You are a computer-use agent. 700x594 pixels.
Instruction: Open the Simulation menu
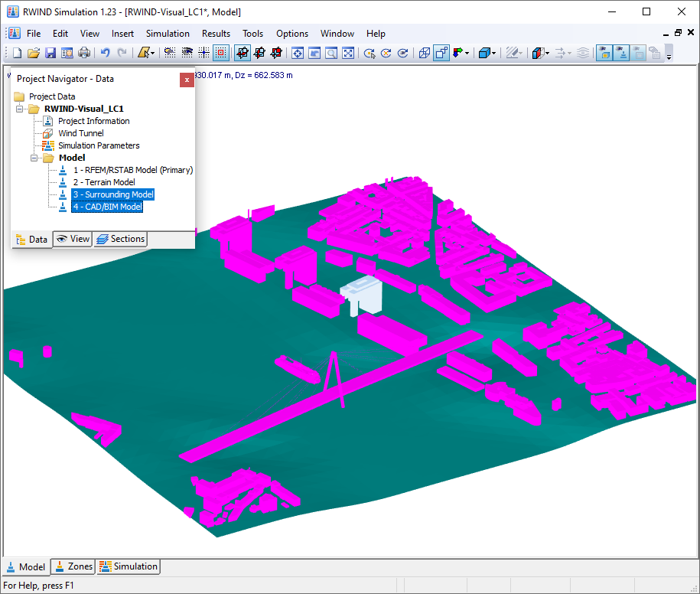coord(167,34)
